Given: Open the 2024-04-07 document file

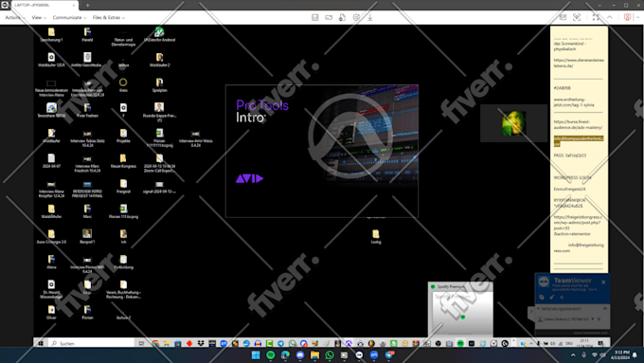Looking at the screenshot, I should (51, 161).
